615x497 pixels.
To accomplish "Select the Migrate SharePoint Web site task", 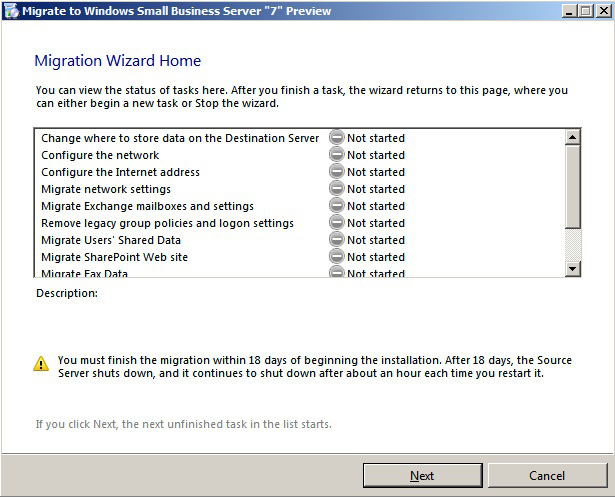I will tap(114, 257).
